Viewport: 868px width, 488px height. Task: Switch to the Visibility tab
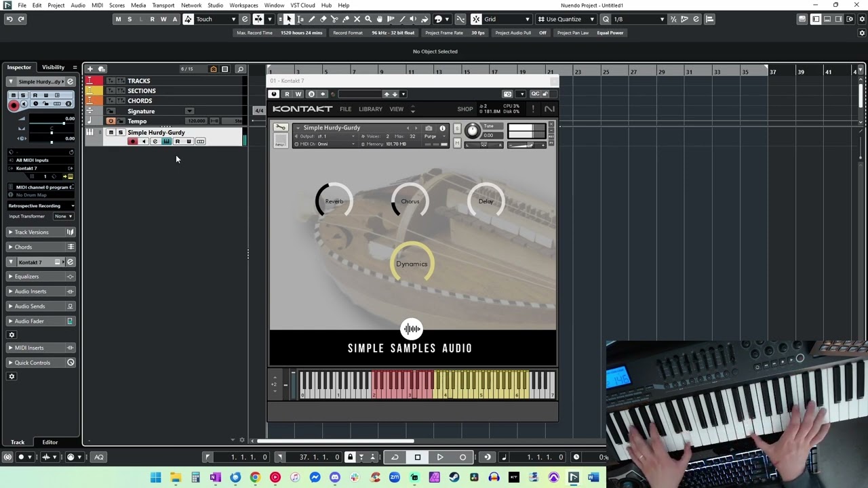point(53,67)
